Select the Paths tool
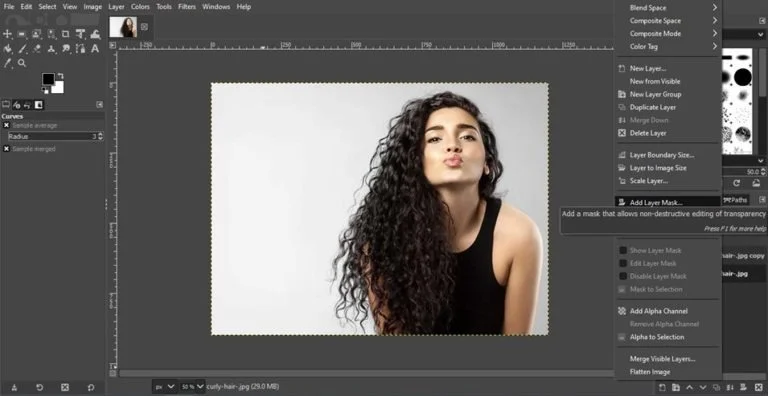768x396 pixels. click(80, 49)
